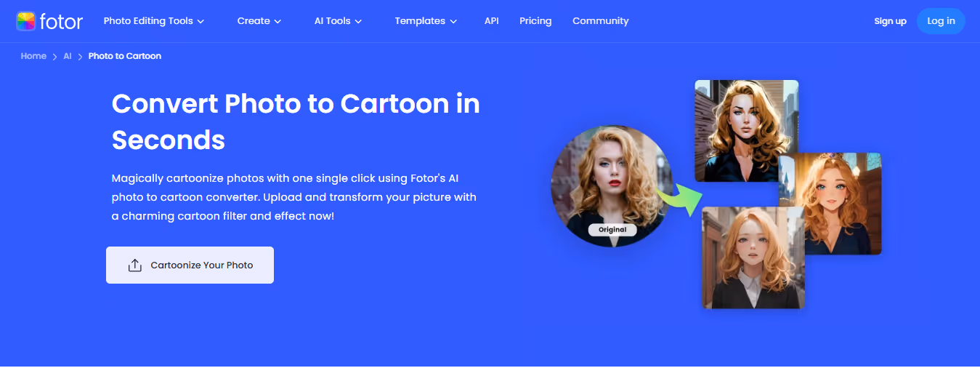Viewport: 980px width, 368px height.
Task: Click the Photo to Cartoon breadcrumb
Action: click(x=125, y=56)
